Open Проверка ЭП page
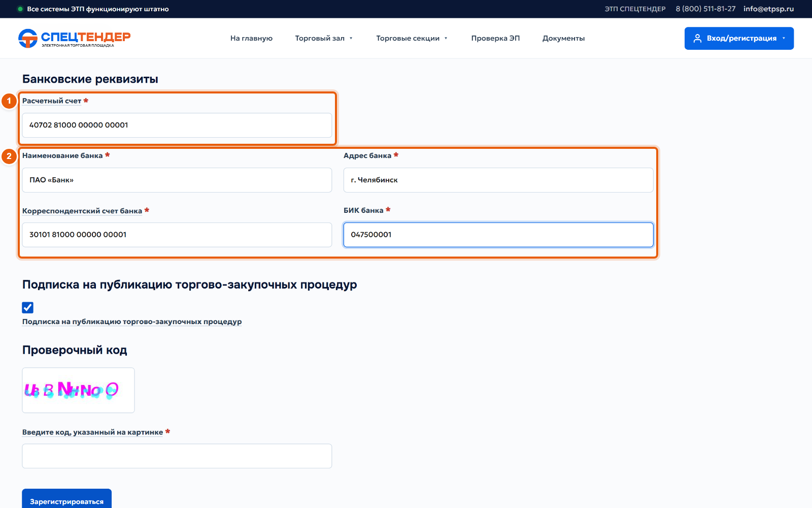812x508 pixels. coord(495,38)
